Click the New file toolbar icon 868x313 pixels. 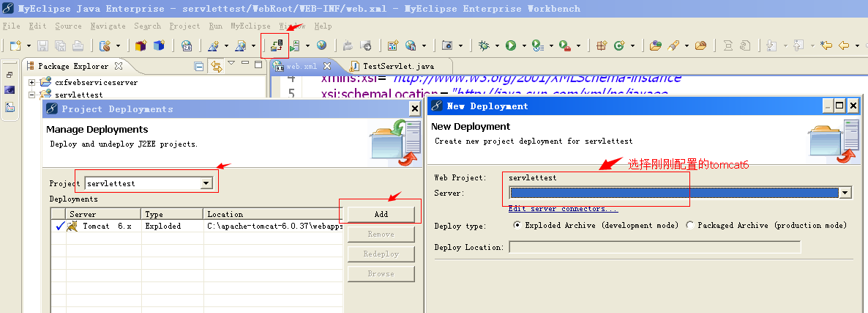[15, 46]
